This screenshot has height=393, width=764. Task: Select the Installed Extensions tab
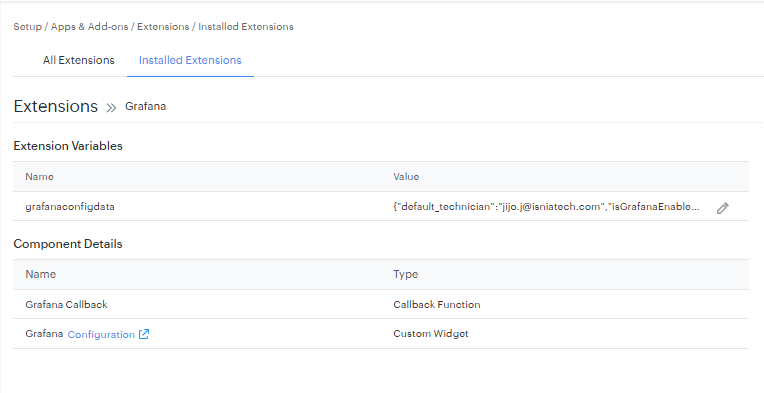coord(190,60)
